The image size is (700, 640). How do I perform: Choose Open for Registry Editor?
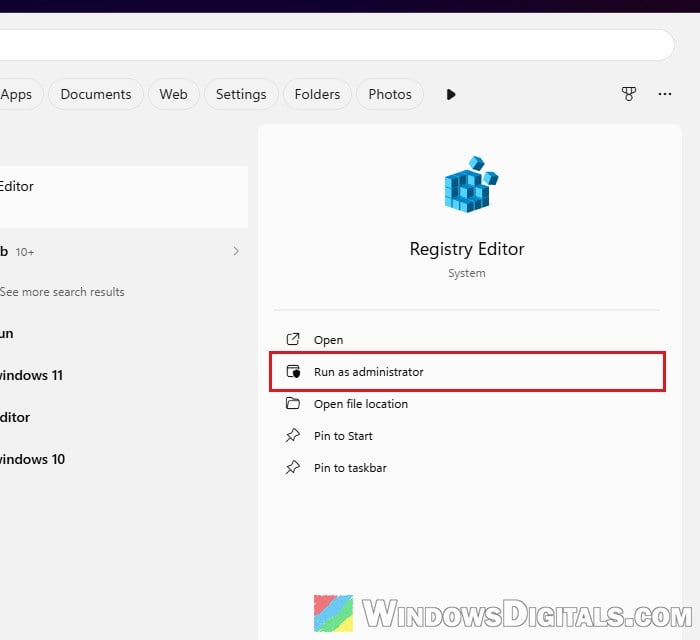click(467, 340)
